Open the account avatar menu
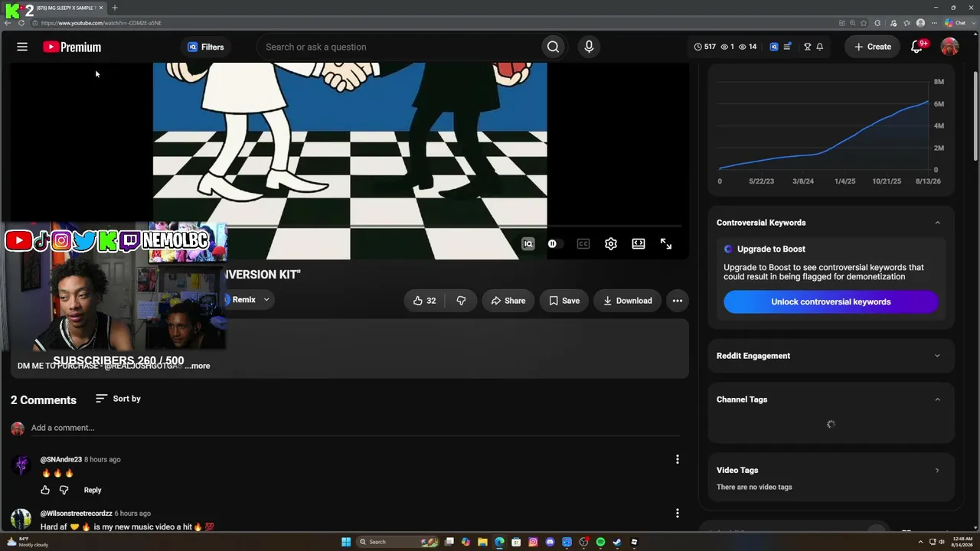 coord(949,47)
